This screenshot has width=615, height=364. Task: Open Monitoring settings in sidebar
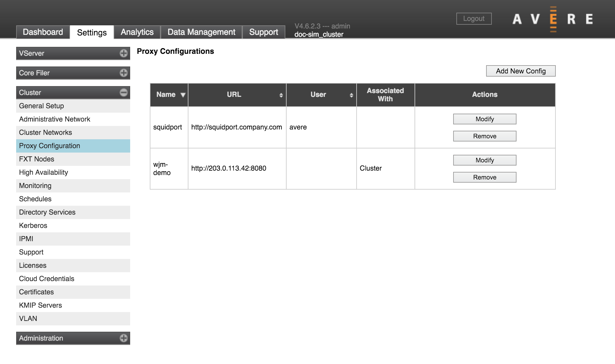tap(73, 186)
